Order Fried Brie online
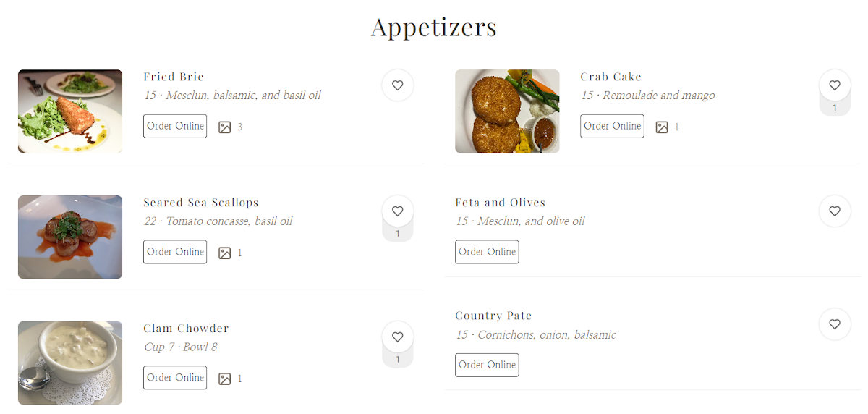Viewport: 868px width, 414px height. click(175, 126)
